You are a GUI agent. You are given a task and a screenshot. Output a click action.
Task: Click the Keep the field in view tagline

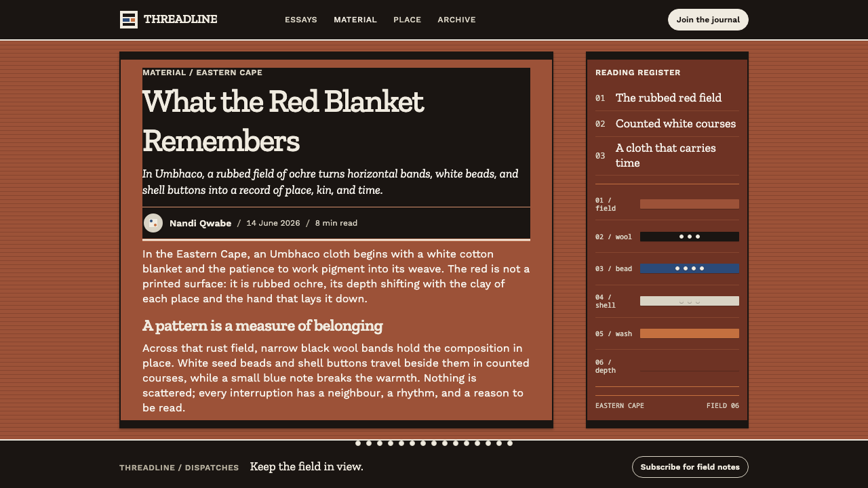[307, 466]
